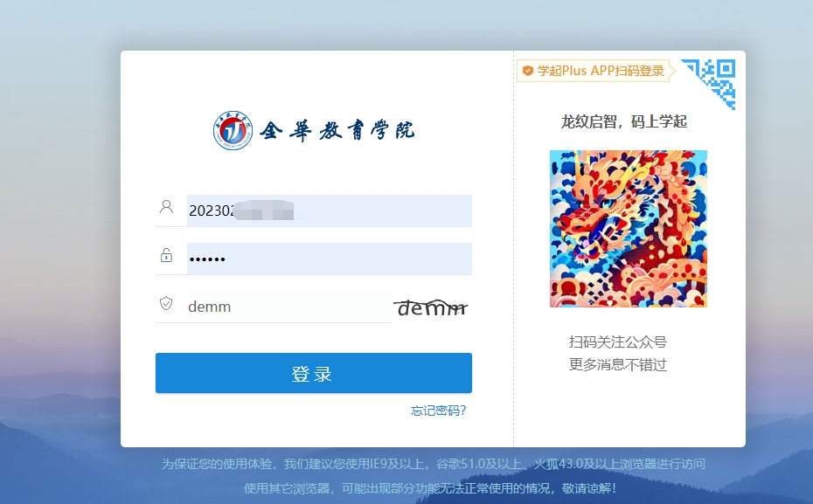
Task: Click the 更多消息不错过 caption text
Action: click(617, 364)
